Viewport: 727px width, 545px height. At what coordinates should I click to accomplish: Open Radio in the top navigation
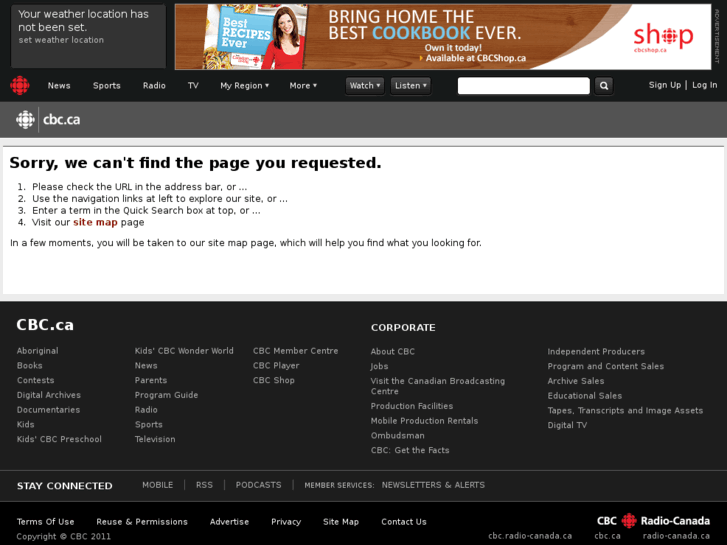[x=154, y=86]
